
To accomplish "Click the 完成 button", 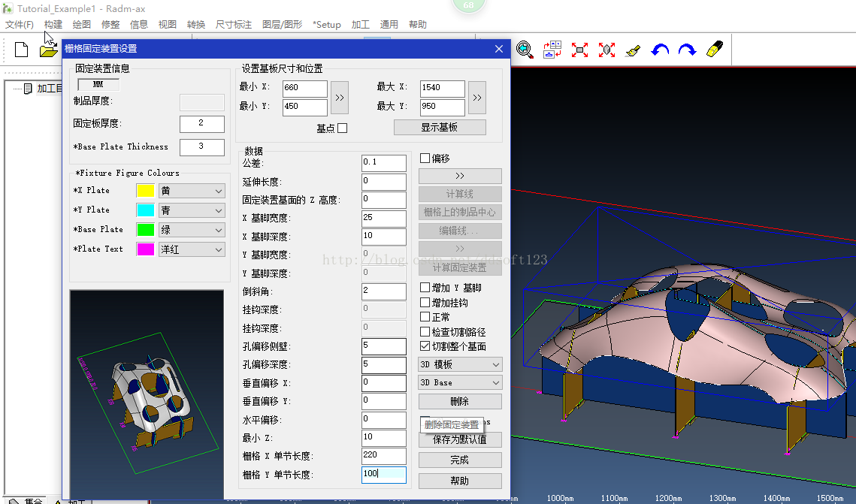I will (460, 460).
